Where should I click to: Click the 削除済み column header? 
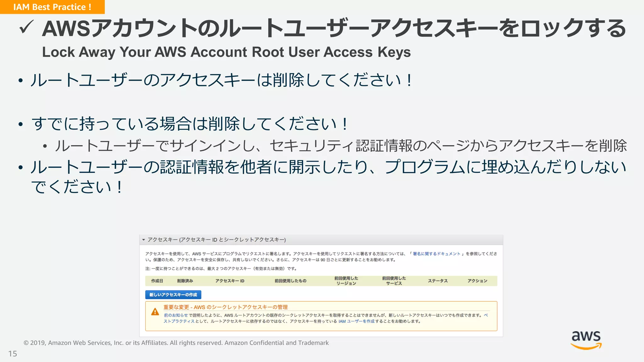(x=185, y=281)
